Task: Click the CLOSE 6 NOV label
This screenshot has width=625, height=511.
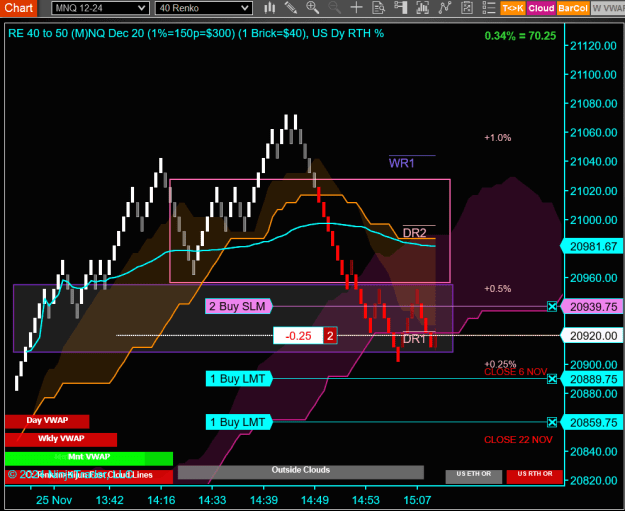Action: 515,372
